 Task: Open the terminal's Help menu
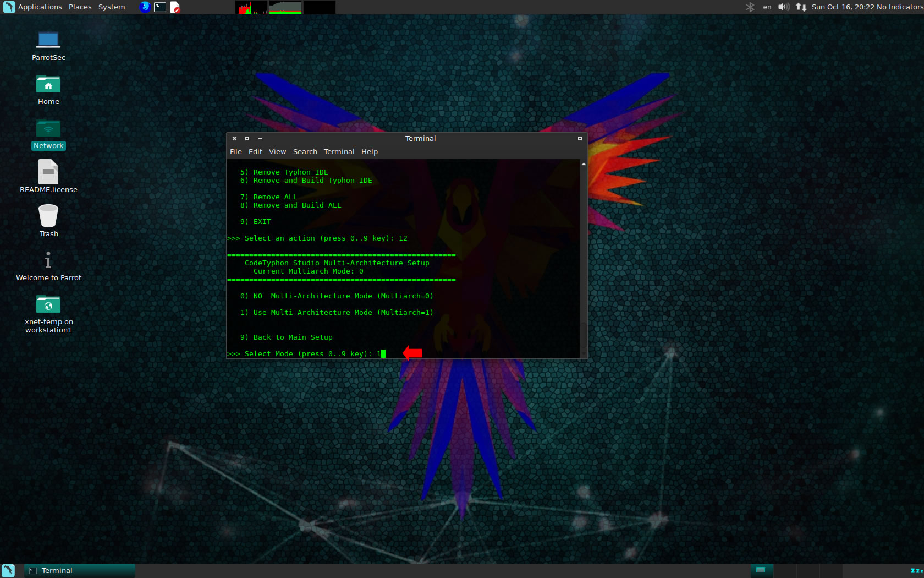(369, 152)
